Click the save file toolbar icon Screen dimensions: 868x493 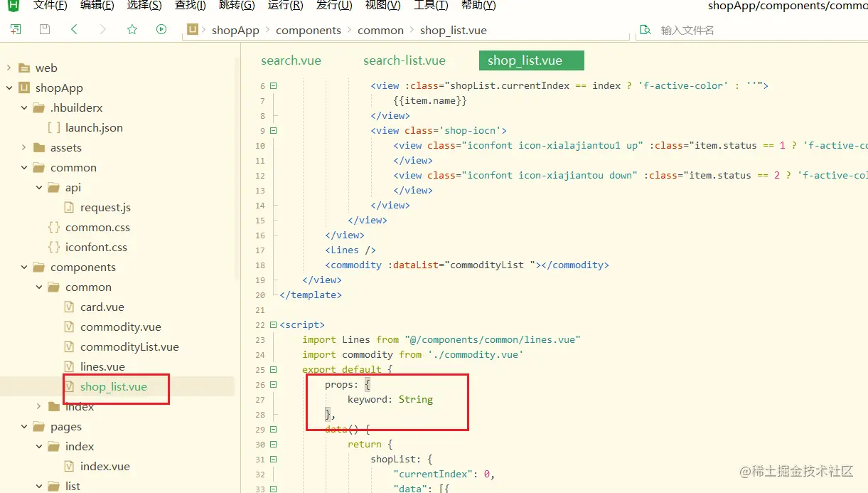(x=45, y=29)
